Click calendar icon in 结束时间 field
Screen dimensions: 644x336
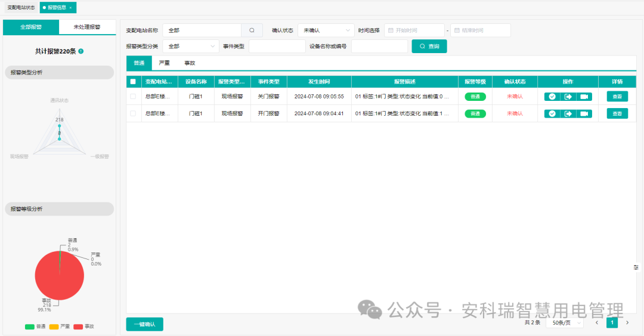(457, 30)
